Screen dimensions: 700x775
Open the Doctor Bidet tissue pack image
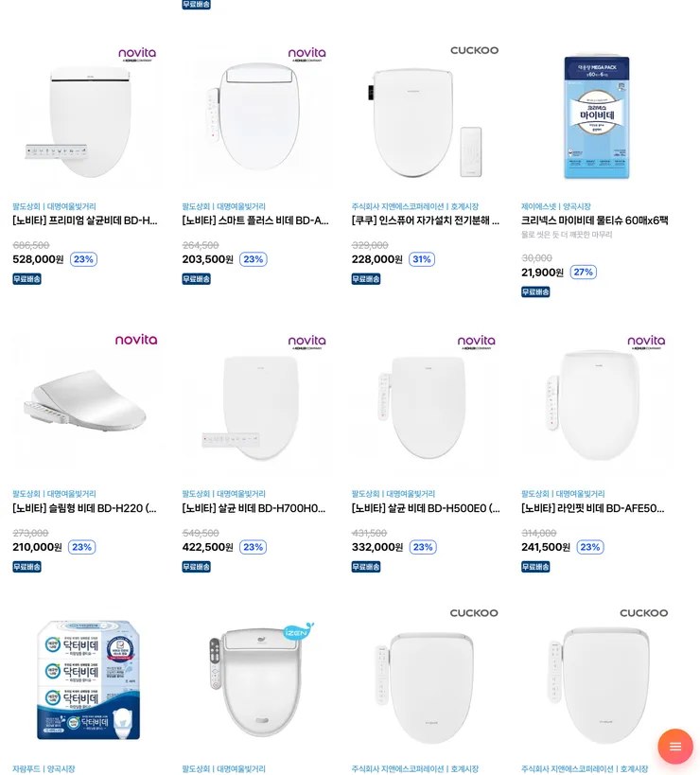click(85, 679)
